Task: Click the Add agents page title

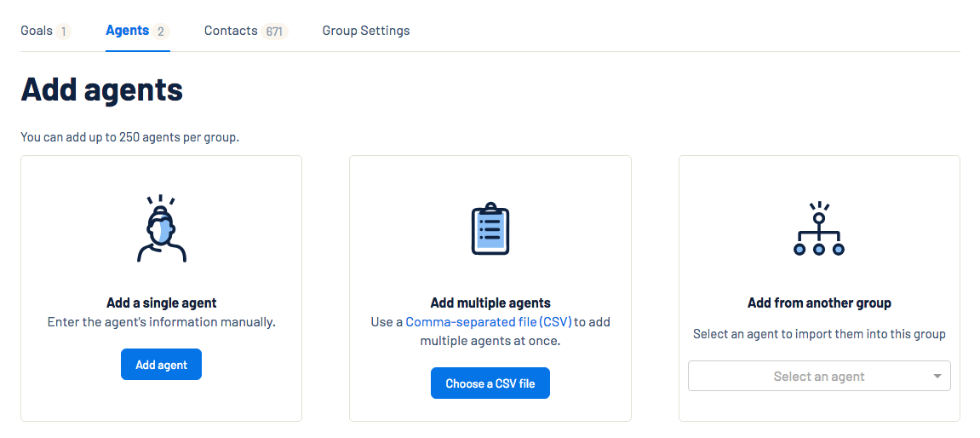Action: [102, 89]
